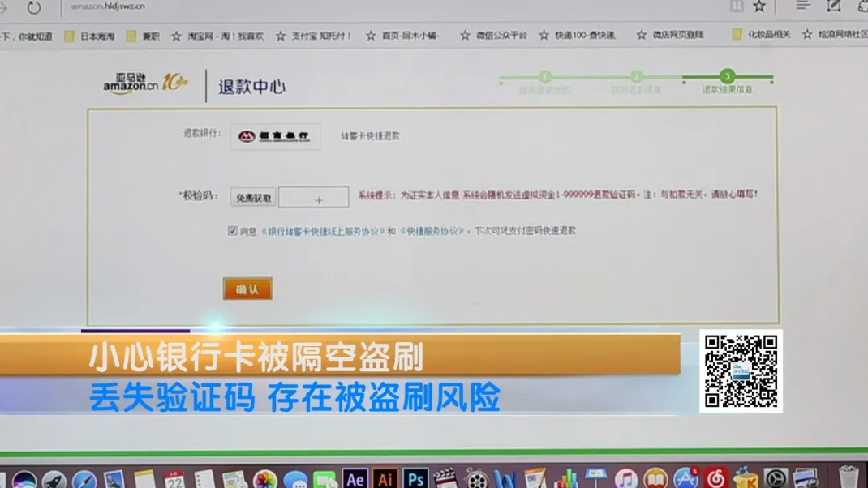Uncheck the 同意 agreement checkbox
The image size is (868, 488).
click(233, 231)
